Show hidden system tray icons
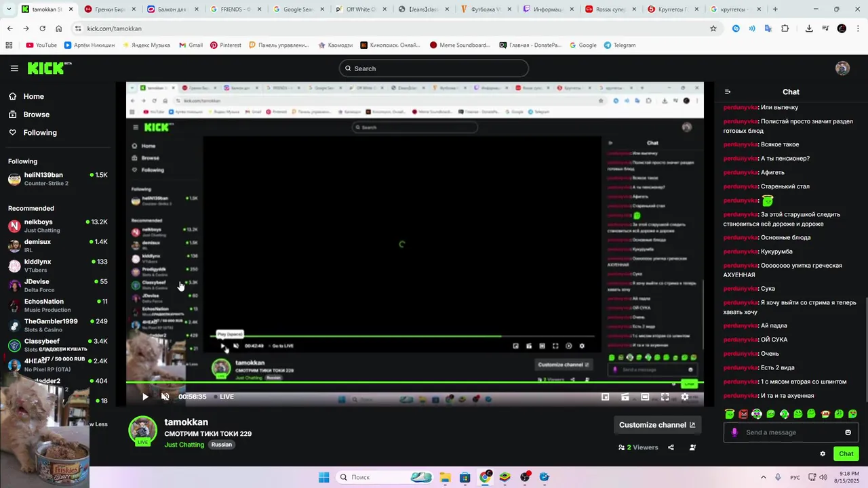The height and width of the screenshot is (488, 868). click(x=763, y=477)
